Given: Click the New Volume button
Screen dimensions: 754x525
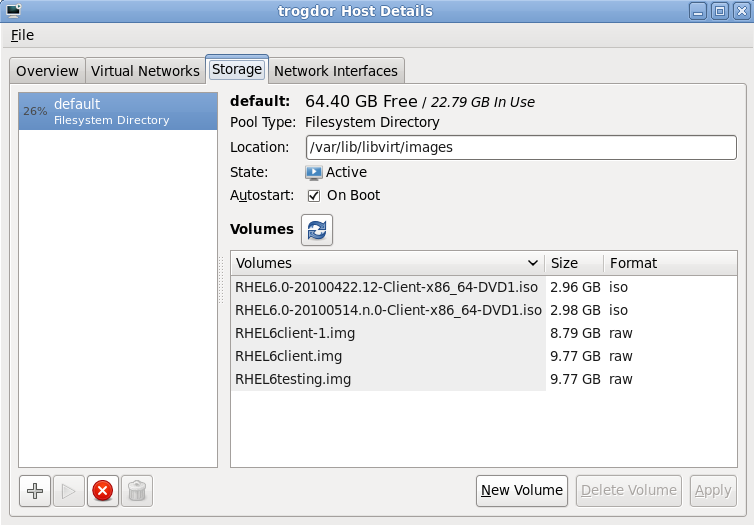Looking at the screenshot, I should pos(521,490).
